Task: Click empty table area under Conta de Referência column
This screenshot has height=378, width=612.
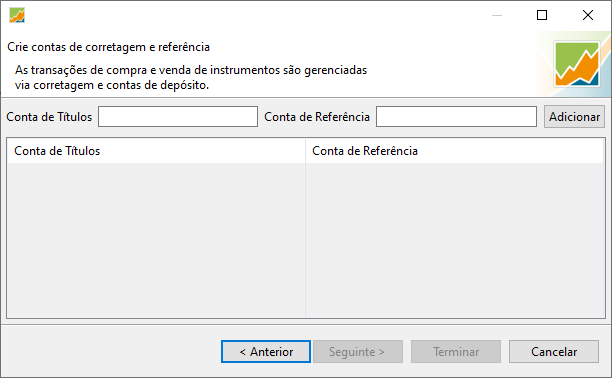Action: pyautogui.click(x=455, y=240)
